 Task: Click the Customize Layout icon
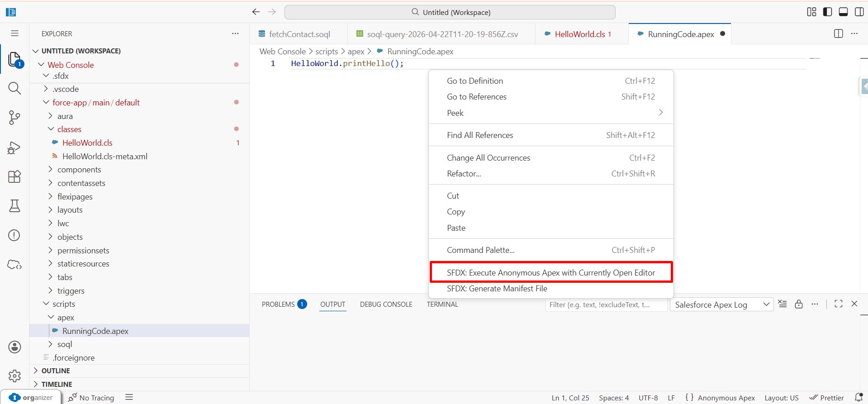pos(812,12)
